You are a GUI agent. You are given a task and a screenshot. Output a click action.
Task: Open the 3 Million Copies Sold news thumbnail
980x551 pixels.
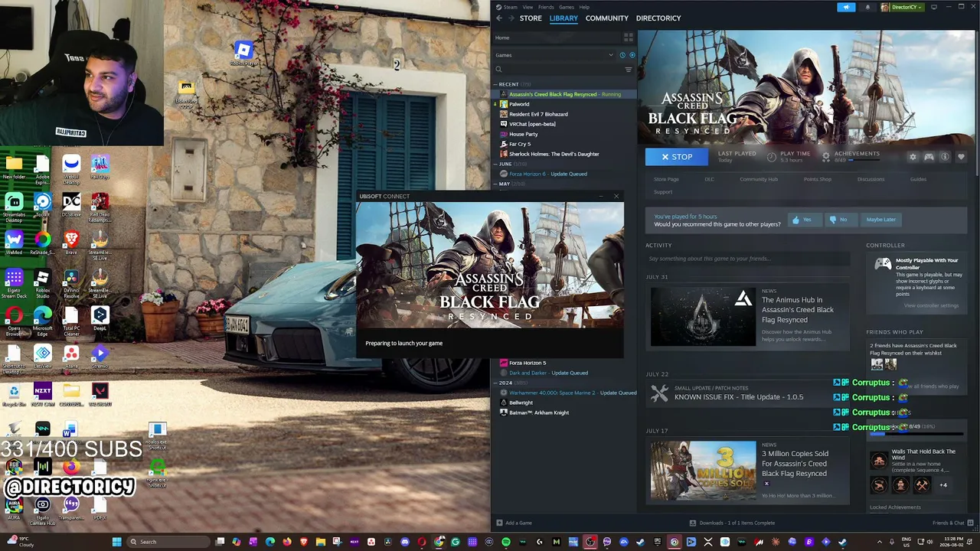703,471
